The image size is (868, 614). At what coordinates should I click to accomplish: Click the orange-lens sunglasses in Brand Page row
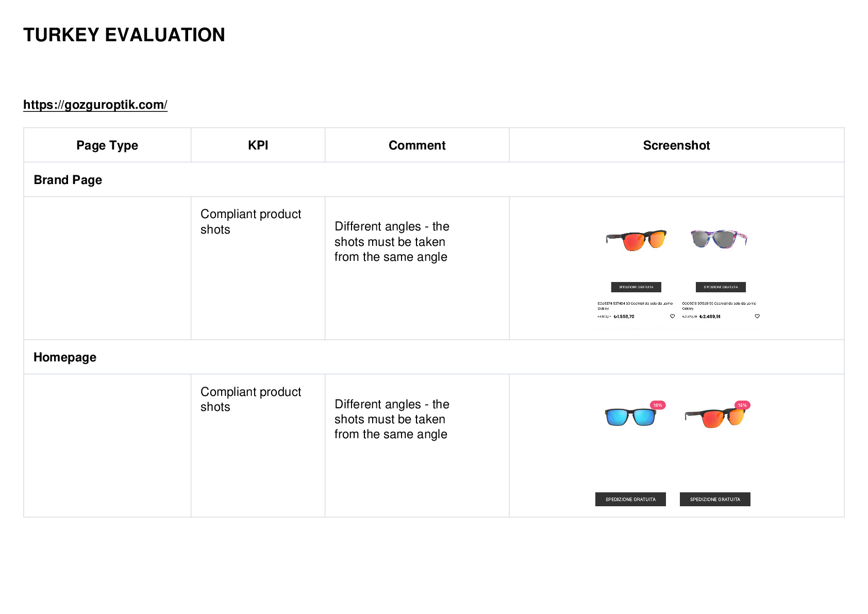[636, 240]
